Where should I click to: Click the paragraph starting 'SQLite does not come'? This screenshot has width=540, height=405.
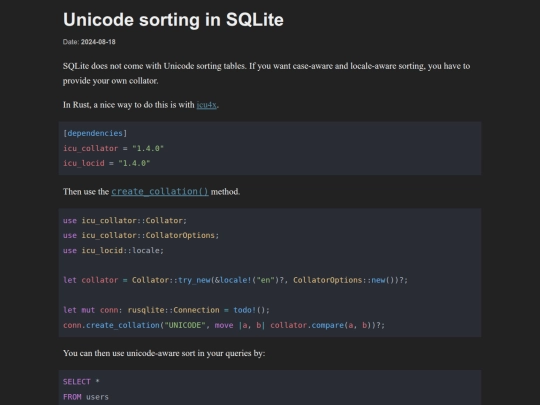pyautogui.click(x=266, y=73)
